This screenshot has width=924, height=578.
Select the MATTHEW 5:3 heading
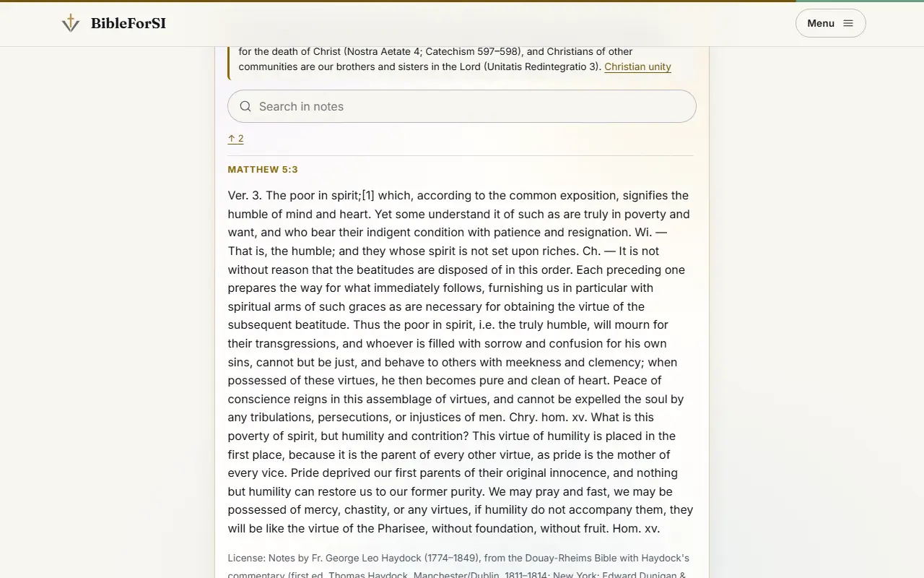click(x=263, y=170)
